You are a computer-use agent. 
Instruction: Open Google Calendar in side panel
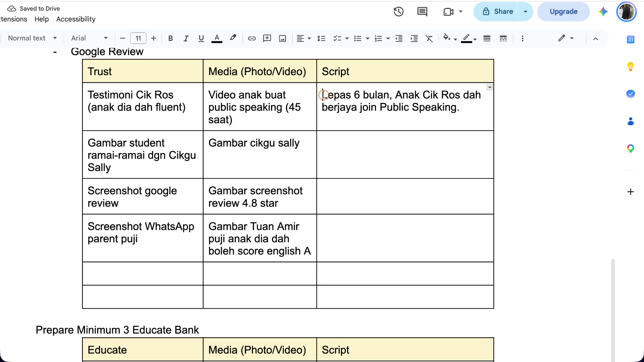[x=631, y=40]
